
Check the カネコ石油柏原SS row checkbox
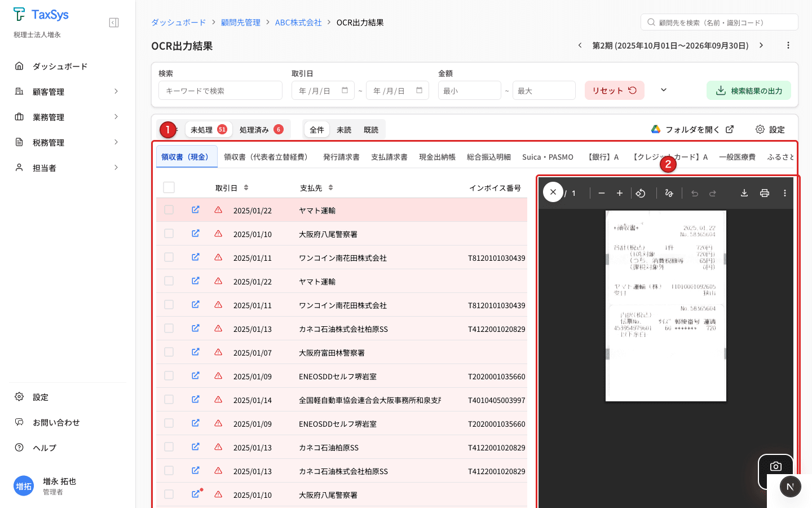[x=169, y=446]
